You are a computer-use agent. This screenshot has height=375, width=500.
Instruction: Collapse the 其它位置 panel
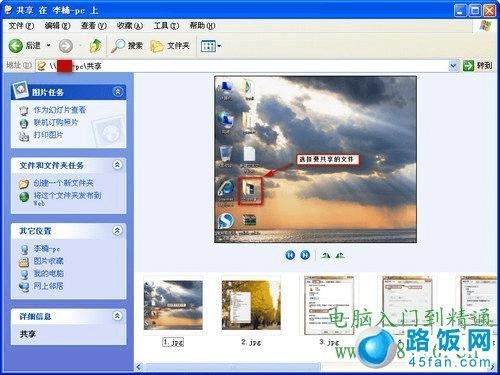[117, 230]
